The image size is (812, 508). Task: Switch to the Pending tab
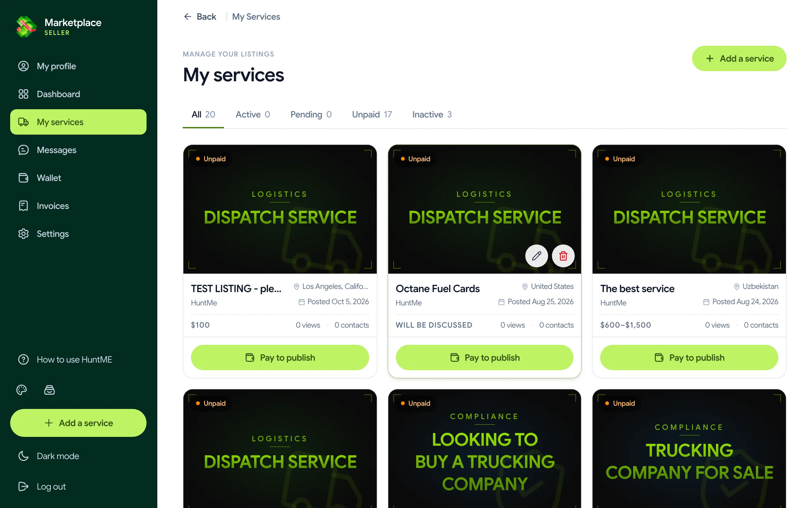click(x=311, y=115)
